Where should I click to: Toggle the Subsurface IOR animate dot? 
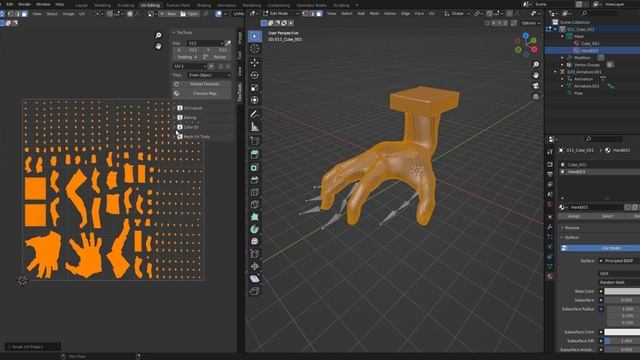click(x=601, y=341)
